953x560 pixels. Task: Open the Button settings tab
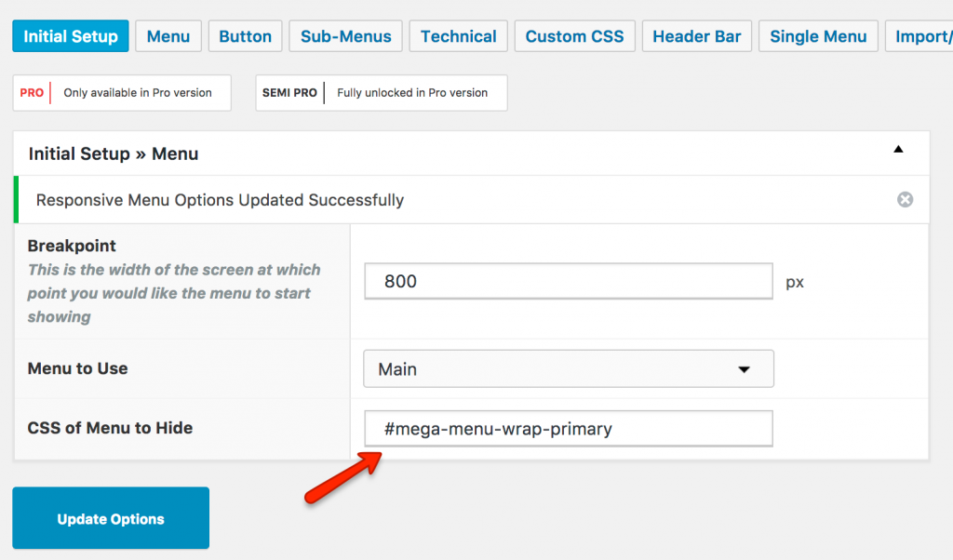245,35
